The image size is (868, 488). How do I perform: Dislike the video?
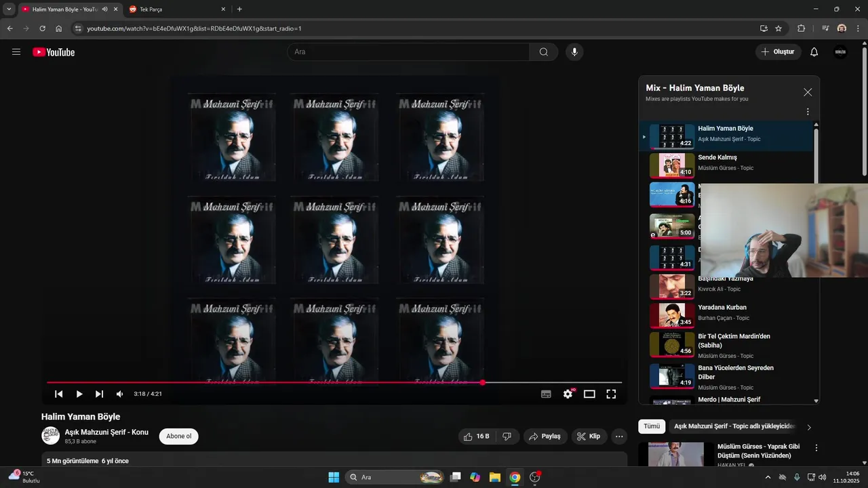tap(507, 436)
